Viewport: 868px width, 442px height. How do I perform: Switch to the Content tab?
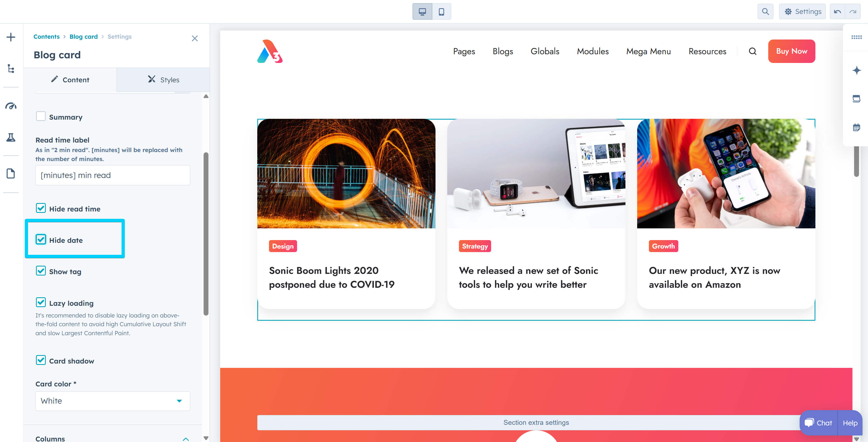click(x=70, y=80)
